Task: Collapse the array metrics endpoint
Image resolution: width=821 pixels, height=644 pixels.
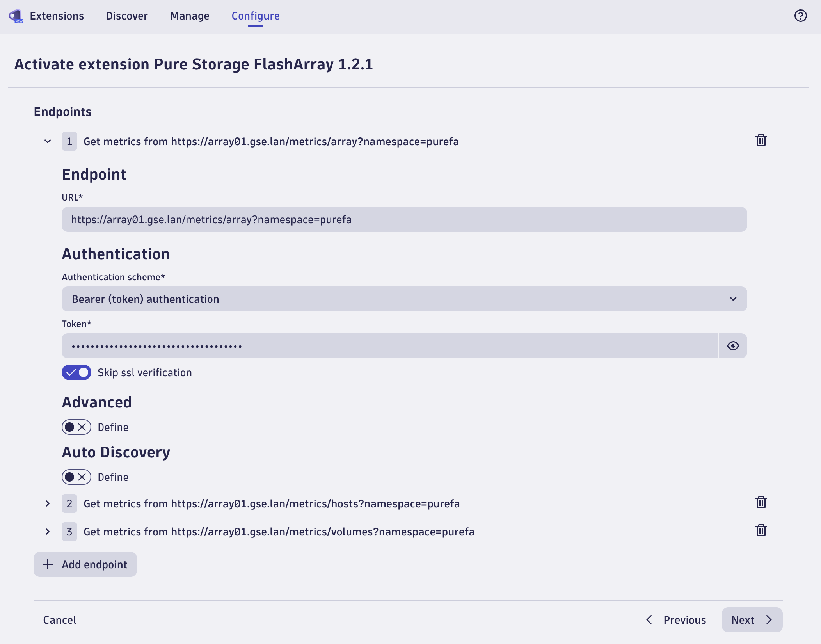Action: click(48, 141)
